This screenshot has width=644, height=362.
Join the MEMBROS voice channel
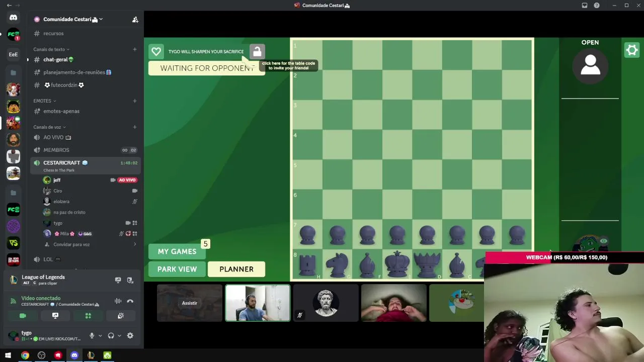[x=85, y=150]
